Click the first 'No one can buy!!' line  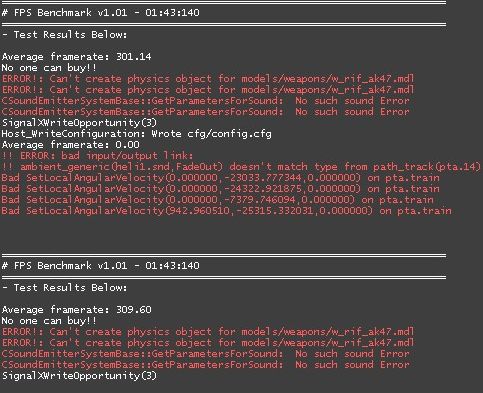point(49,68)
